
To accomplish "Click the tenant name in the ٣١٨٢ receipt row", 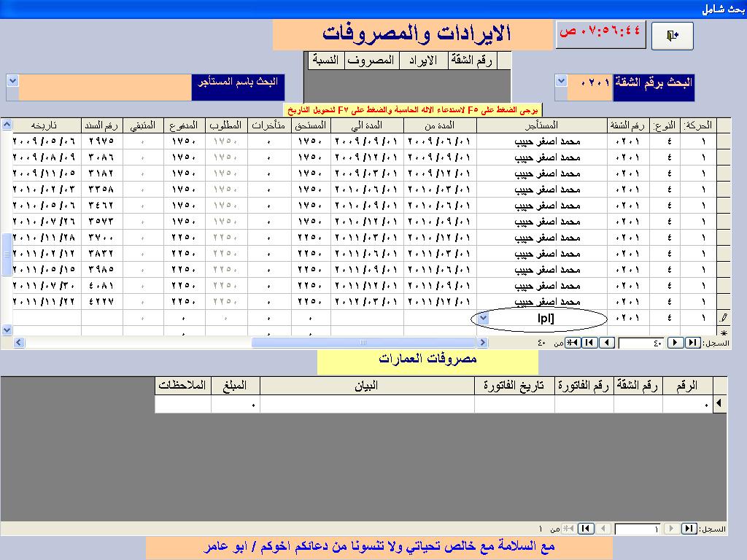I will point(547,174).
